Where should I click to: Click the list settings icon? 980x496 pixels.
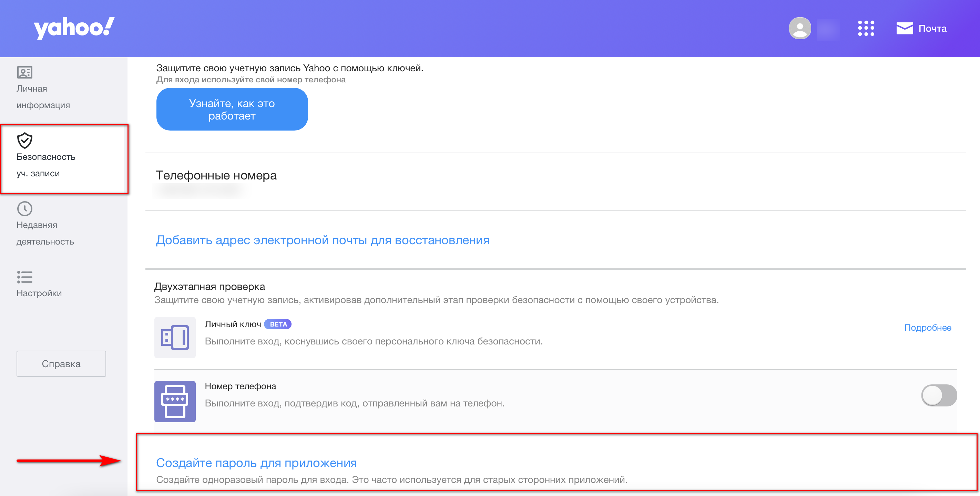(25, 277)
